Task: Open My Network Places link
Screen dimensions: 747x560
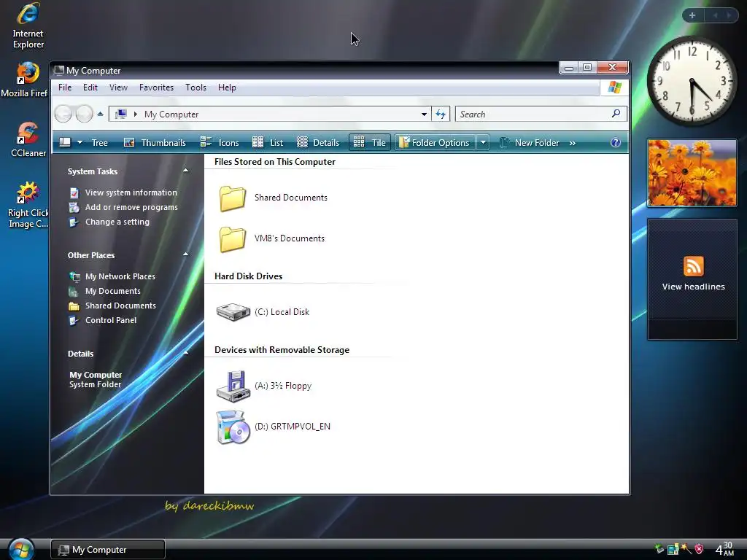Action: [x=120, y=276]
